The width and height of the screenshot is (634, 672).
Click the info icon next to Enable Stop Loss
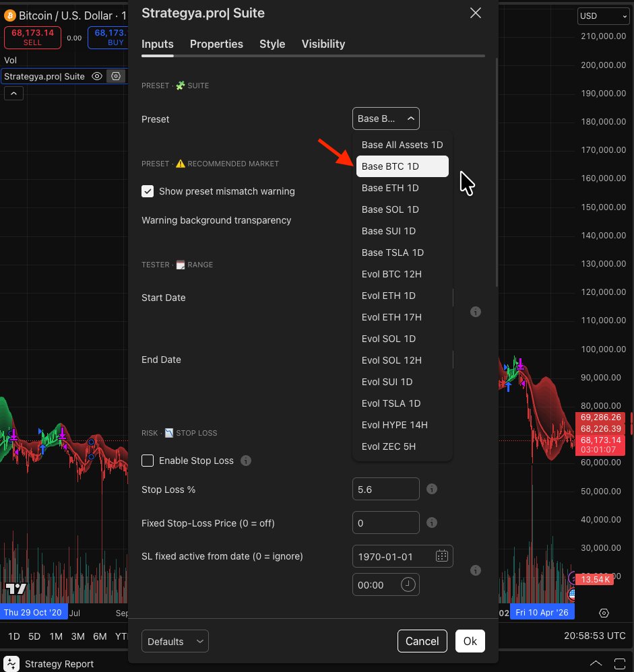[x=246, y=461]
